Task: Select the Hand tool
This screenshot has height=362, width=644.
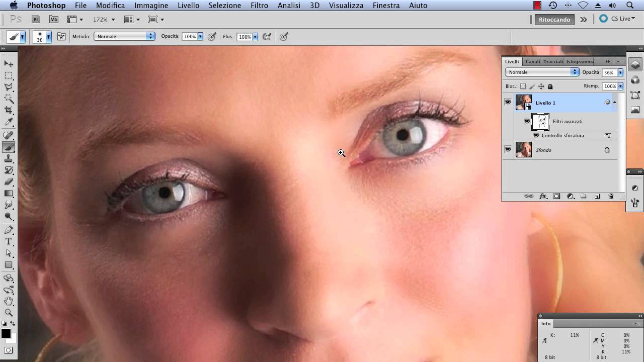Action: click(x=9, y=301)
